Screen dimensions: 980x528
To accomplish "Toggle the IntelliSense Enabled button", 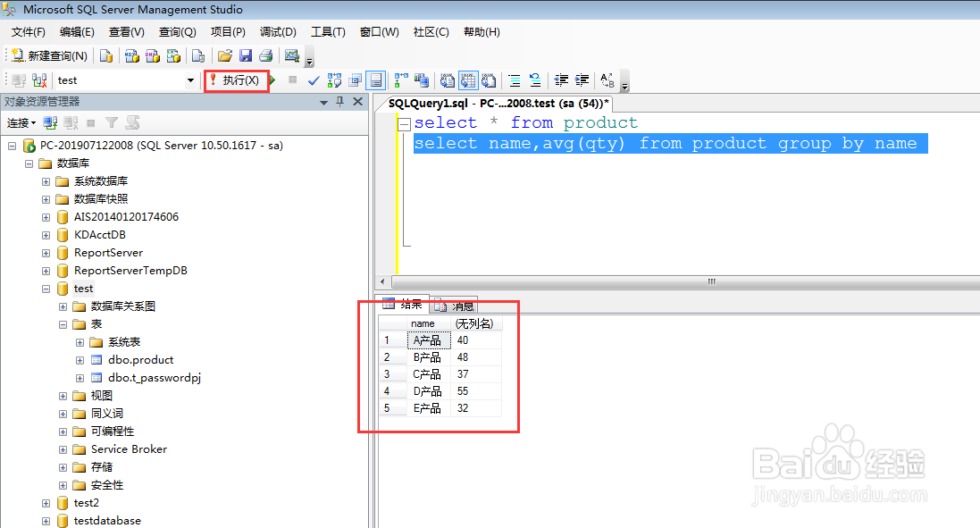I will coord(375,80).
